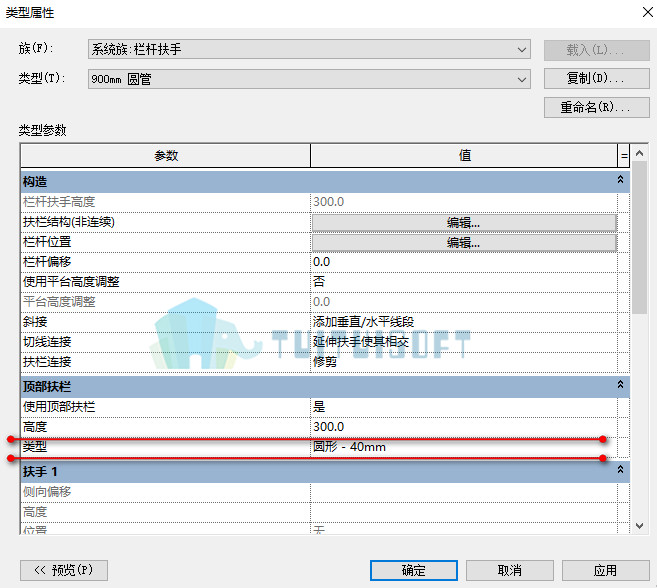Select the 栏杆偏移 value 0.0
657x588 pixels.
click(x=464, y=262)
